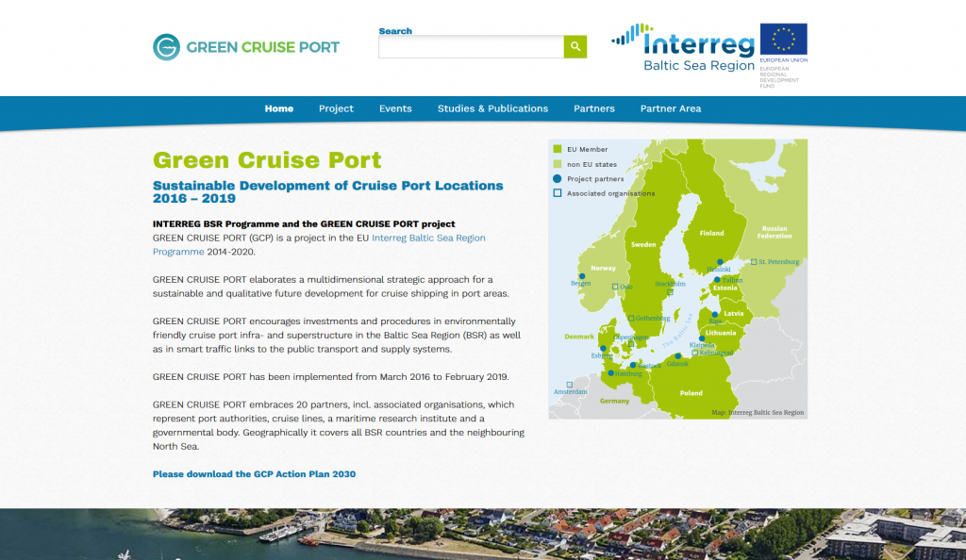
Task: Open the Partner Area menu item
Action: pyautogui.click(x=671, y=108)
